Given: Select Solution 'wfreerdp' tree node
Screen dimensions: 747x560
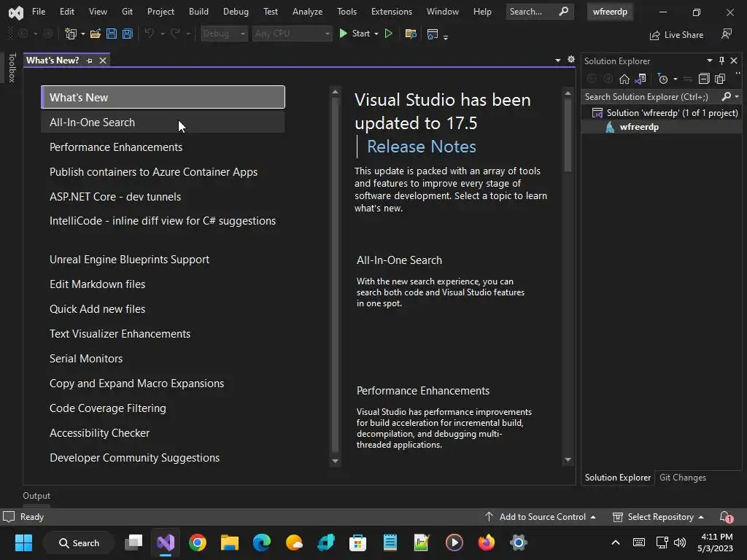Looking at the screenshot, I should (665, 113).
